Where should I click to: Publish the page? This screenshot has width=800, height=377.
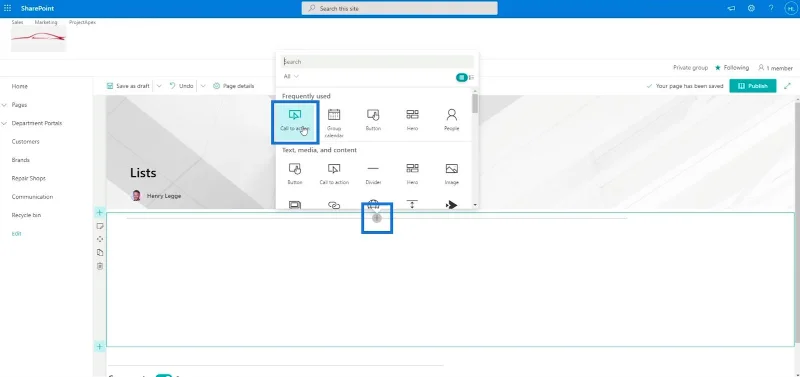pyautogui.click(x=753, y=86)
